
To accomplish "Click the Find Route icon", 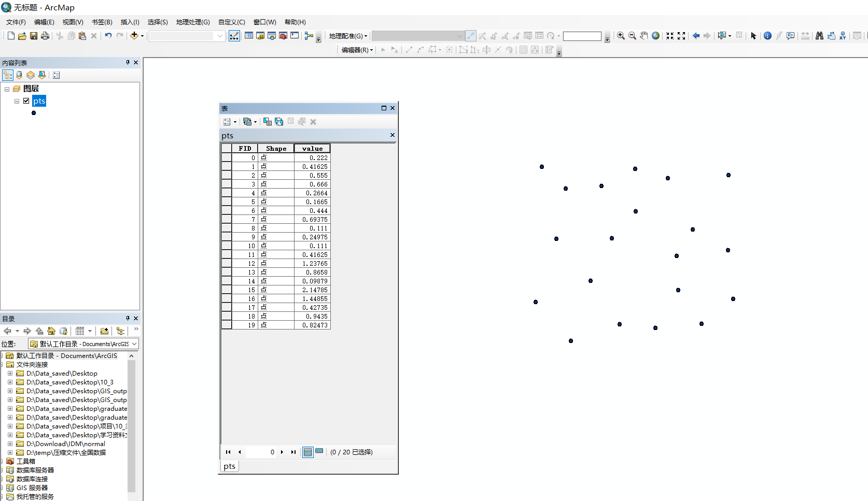I will click(831, 36).
